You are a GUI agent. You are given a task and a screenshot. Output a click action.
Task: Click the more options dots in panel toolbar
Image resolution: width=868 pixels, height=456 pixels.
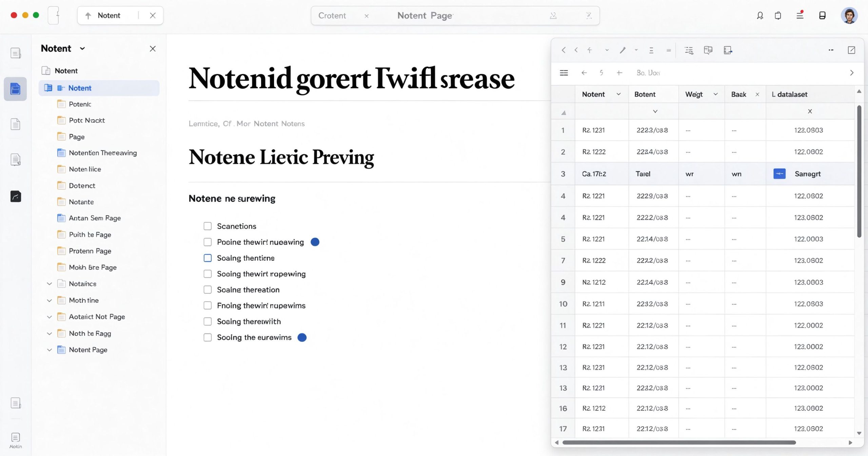point(831,50)
